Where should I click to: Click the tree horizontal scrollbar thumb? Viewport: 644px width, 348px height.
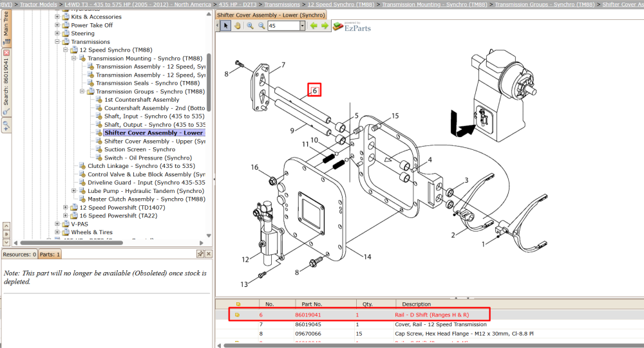71,243
